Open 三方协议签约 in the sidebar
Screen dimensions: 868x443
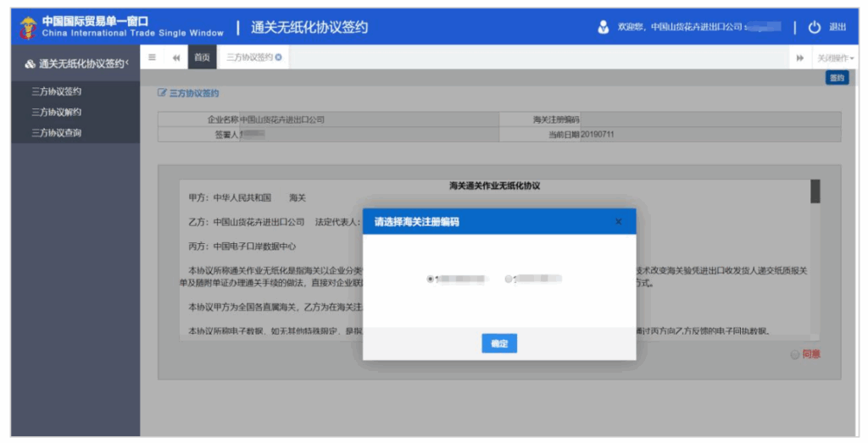pos(57,91)
